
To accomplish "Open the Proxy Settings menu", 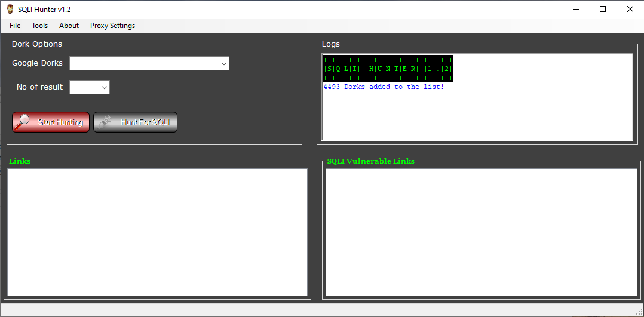I will tap(112, 26).
